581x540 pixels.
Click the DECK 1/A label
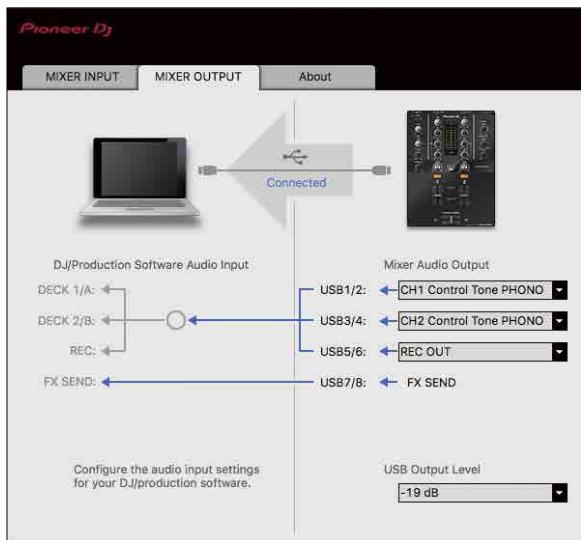coord(67,290)
